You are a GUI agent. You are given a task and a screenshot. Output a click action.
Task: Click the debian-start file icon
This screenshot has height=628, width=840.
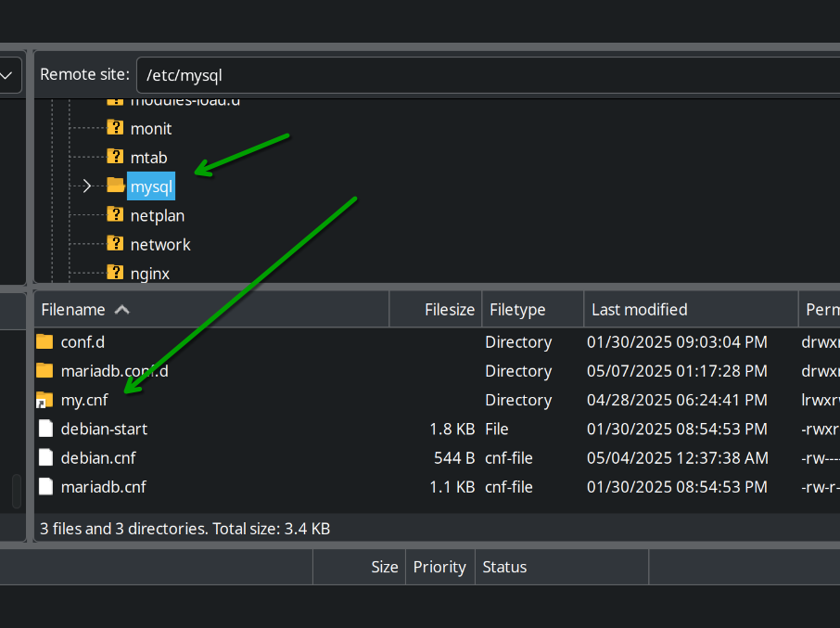pyautogui.click(x=46, y=429)
